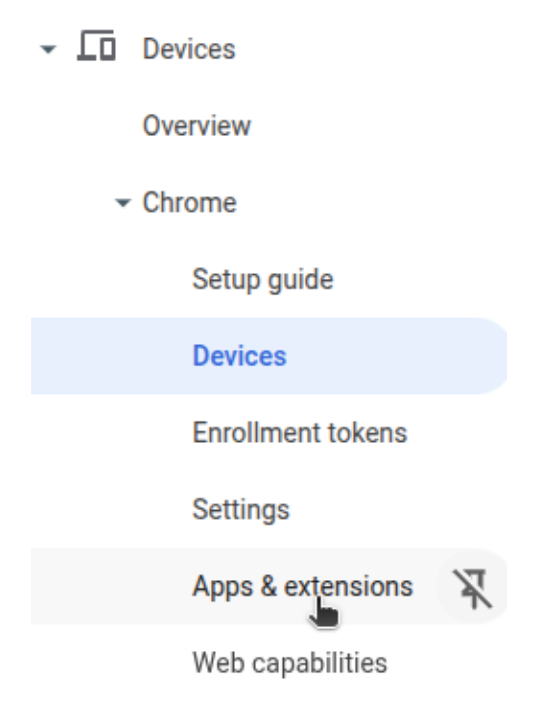
Task: Click the word 'guide' in Setup guide
Action: [300, 280]
